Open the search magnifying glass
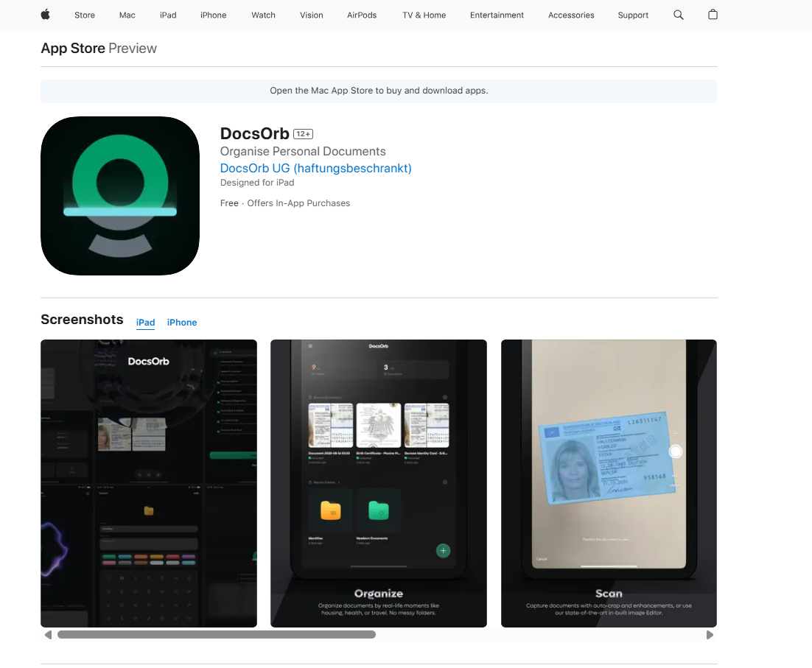Screen dimensions: 812x668 (x=678, y=15)
